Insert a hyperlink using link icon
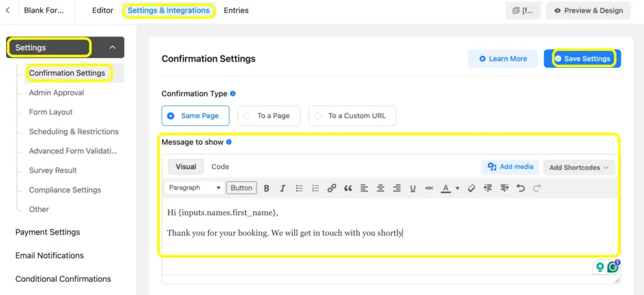The height and width of the screenshot is (295, 644). [x=332, y=188]
